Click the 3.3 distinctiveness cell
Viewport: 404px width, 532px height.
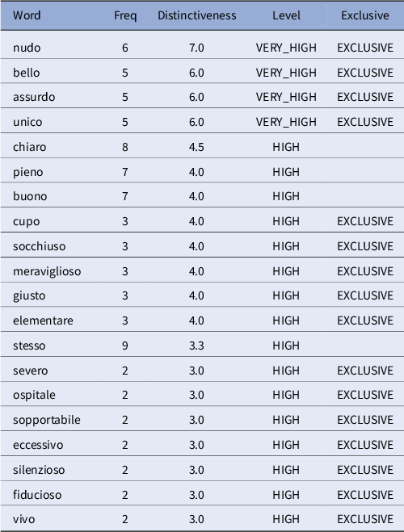pos(196,346)
